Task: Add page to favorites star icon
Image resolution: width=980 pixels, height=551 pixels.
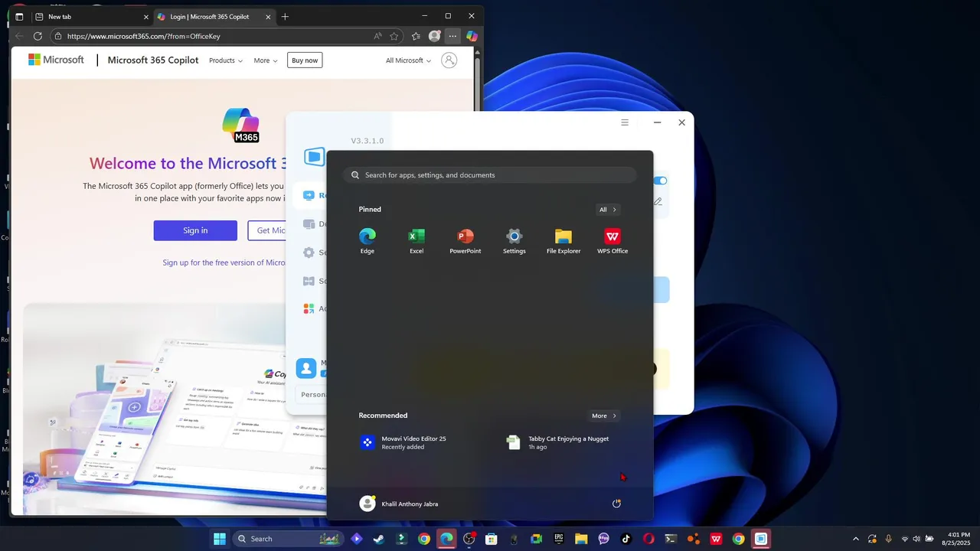Action: (394, 36)
